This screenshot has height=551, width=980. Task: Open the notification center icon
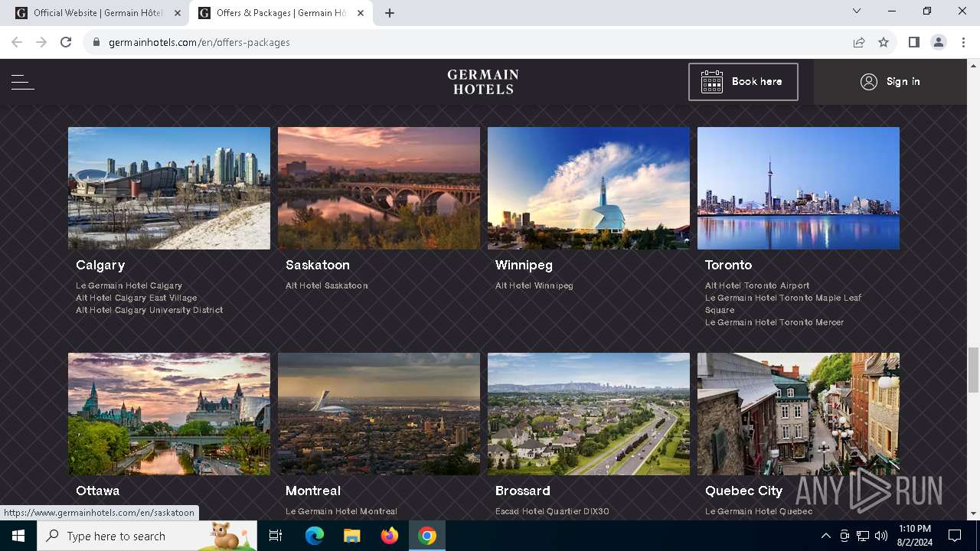955,536
